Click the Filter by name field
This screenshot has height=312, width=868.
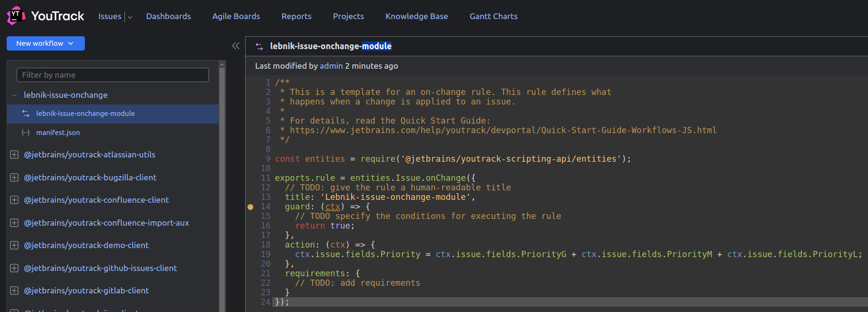point(113,75)
